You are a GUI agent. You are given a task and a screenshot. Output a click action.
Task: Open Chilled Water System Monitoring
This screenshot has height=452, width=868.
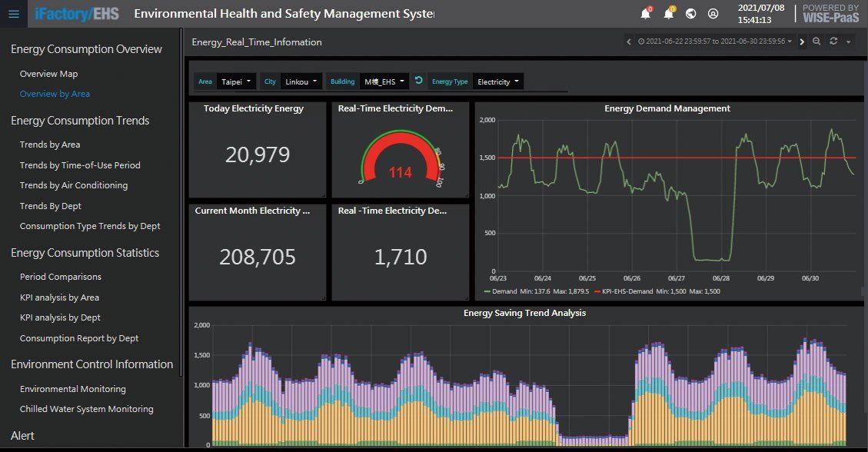pos(86,409)
